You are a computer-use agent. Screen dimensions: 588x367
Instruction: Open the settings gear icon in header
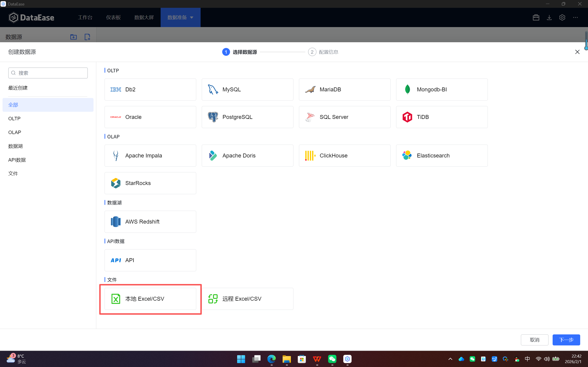tap(562, 17)
